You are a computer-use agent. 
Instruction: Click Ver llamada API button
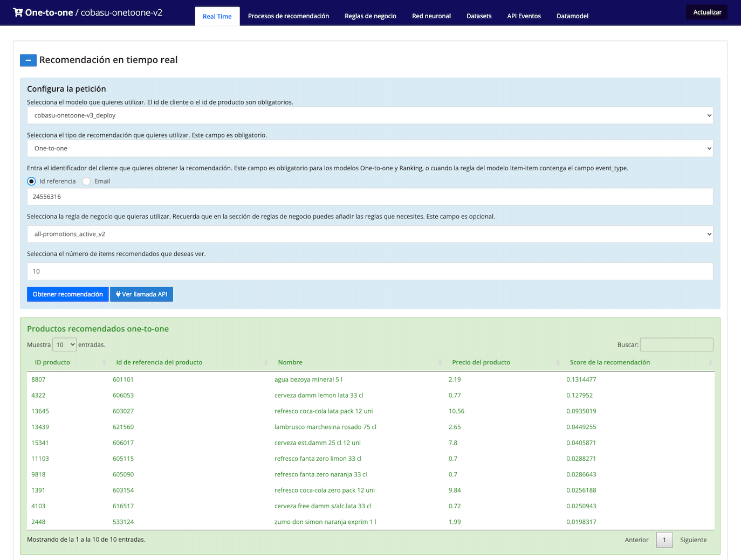141,294
